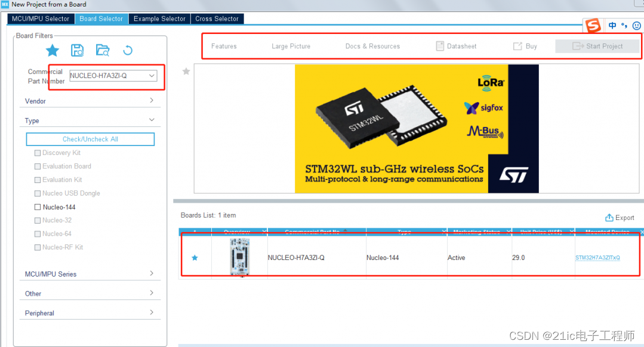
Task: Toggle the Evaluation Kit checkbox
Action: [x=38, y=180]
